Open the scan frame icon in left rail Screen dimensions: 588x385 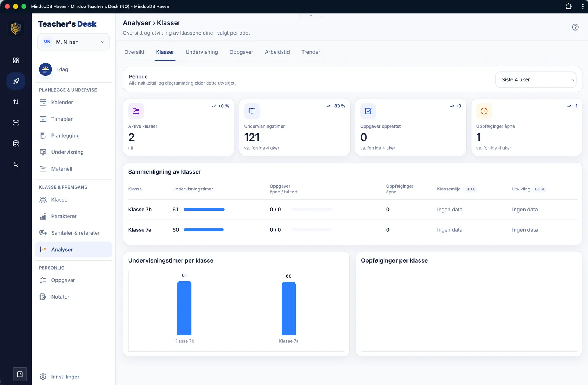[x=16, y=123]
